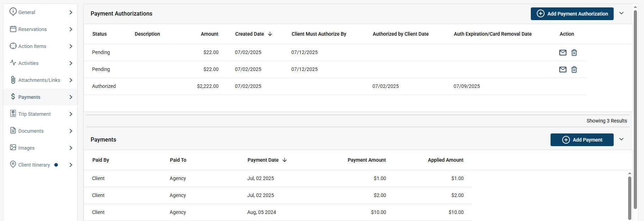Collapse the Payments section

coord(621,139)
